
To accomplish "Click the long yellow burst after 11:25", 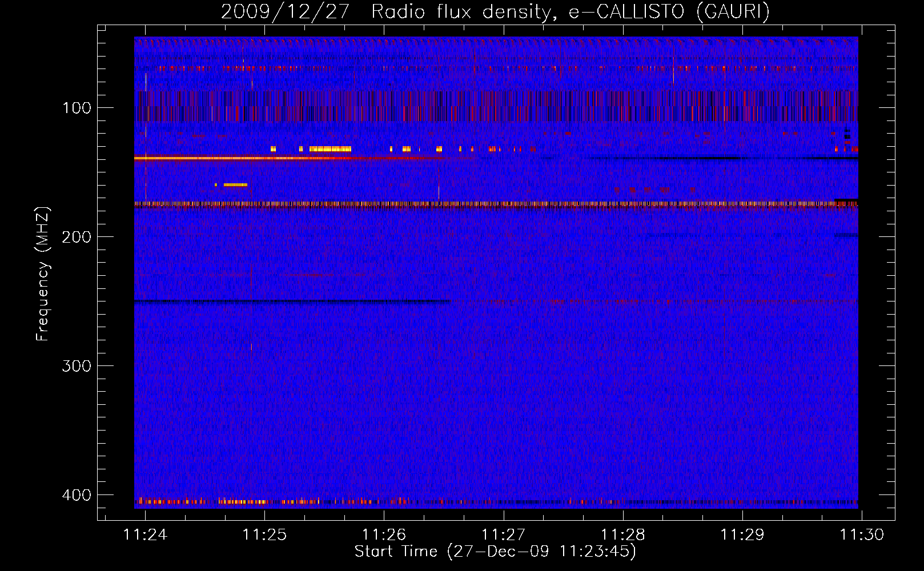I will click(x=330, y=149).
